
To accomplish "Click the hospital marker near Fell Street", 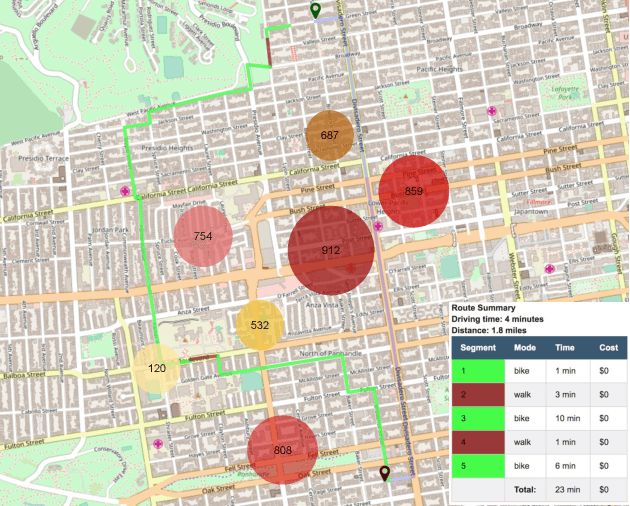I will [x=158, y=443].
